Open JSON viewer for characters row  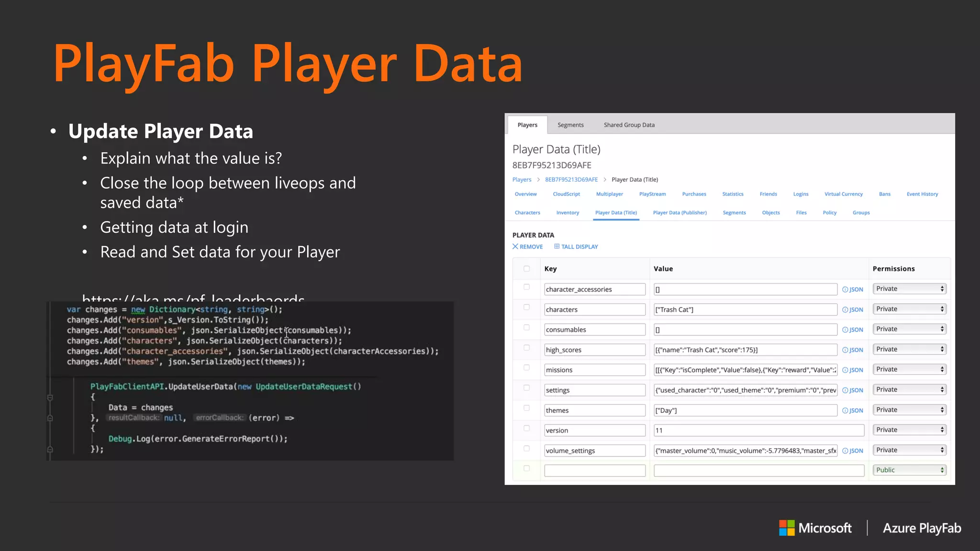853,309
